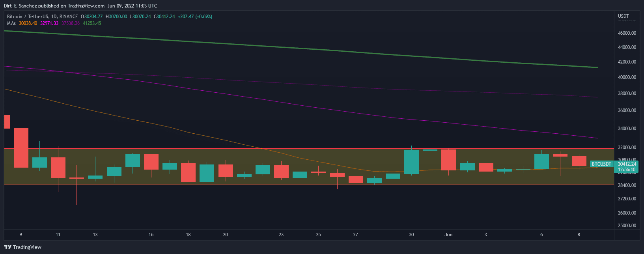Click the large green candle above date 30

pos(411,162)
